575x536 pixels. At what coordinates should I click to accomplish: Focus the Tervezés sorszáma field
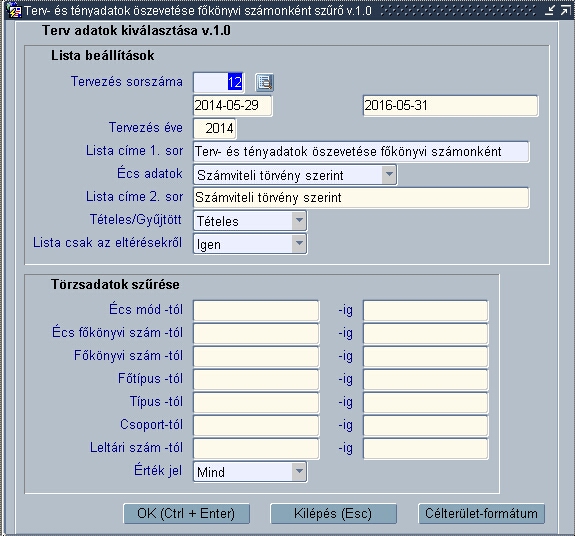219,82
